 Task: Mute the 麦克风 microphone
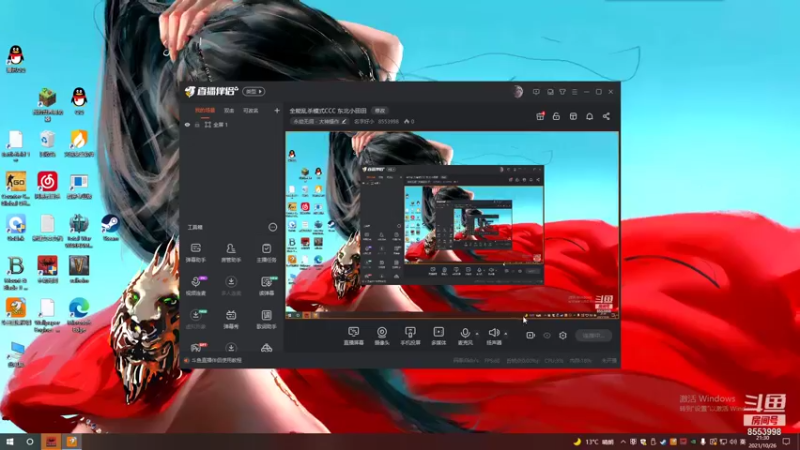pyautogui.click(x=465, y=336)
